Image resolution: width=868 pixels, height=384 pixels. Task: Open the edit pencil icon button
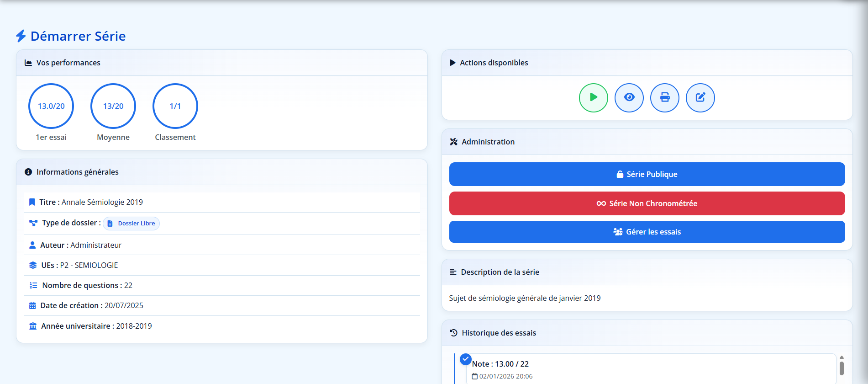[700, 98]
